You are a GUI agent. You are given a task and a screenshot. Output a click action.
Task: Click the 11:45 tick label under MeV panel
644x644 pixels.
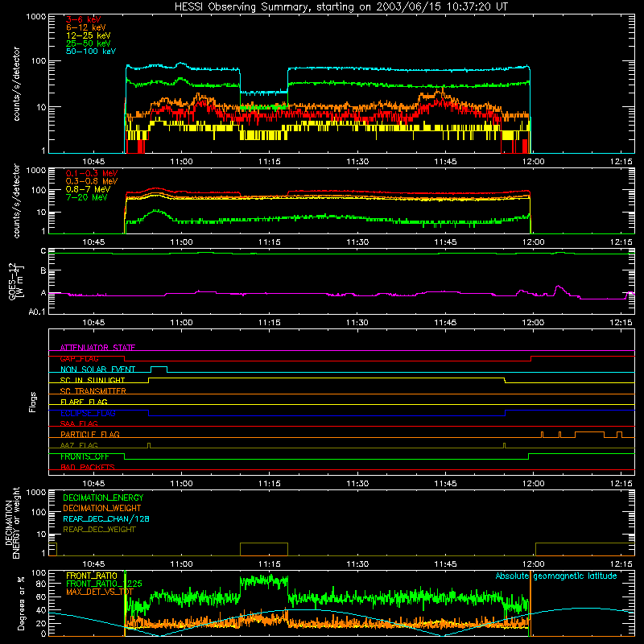pos(445,242)
